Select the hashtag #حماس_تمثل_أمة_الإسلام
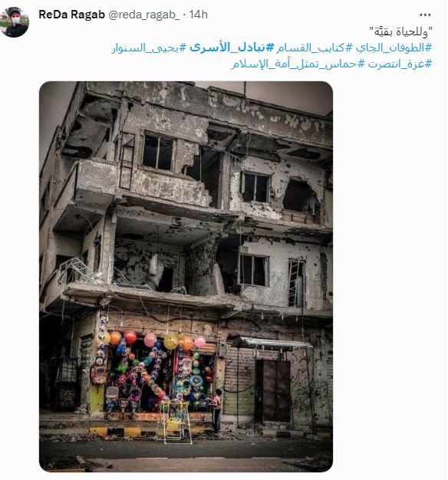The height and width of the screenshot is (480, 448). [x=298, y=64]
